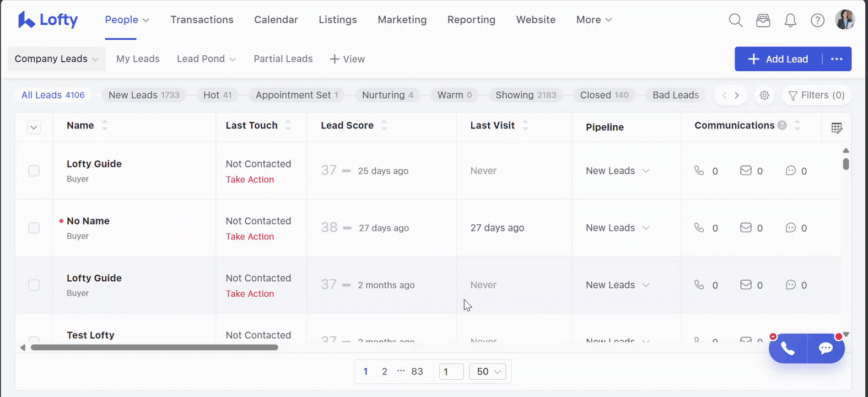This screenshot has width=868, height=397.
Task: Click the Add Lead button
Action: click(x=779, y=59)
